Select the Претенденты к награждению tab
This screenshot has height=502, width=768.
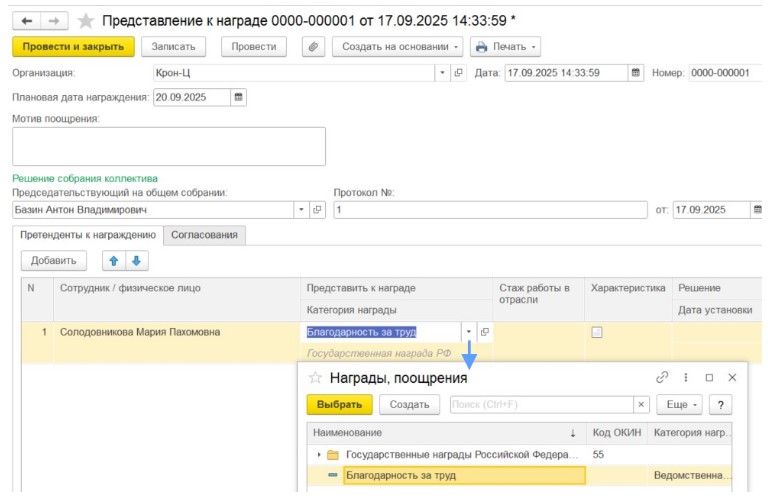point(88,235)
